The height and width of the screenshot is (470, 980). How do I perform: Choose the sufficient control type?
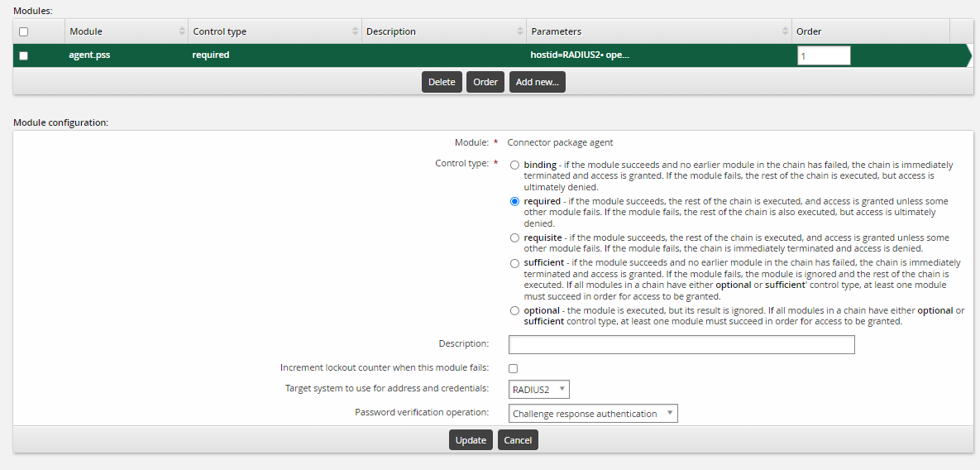pyautogui.click(x=515, y=263)
